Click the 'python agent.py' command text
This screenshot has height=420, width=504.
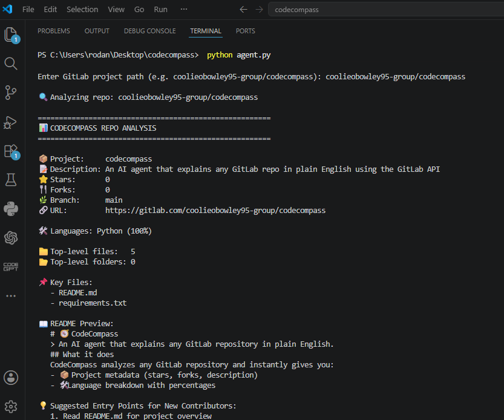tap(238, 55)
